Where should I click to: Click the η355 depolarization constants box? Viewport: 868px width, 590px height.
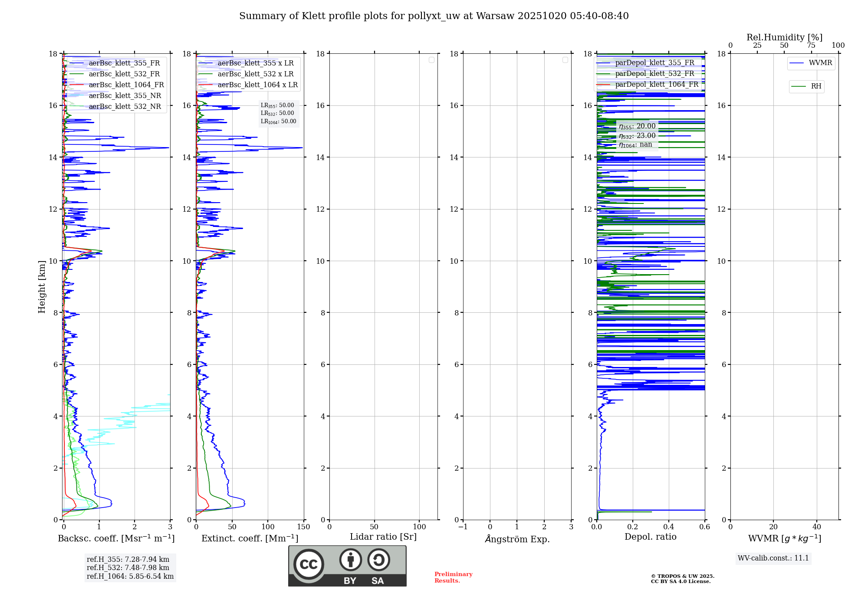click(637, 135)
